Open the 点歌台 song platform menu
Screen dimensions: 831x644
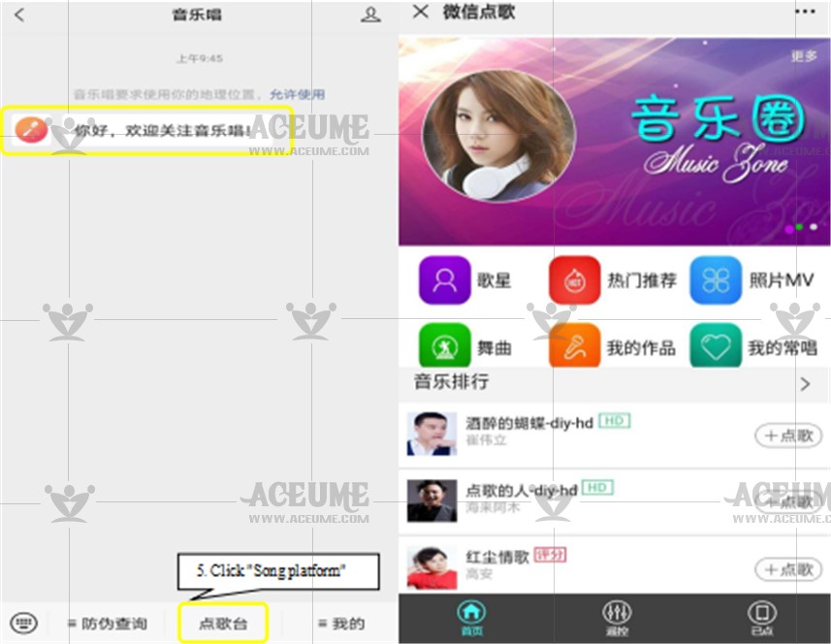pyautogui.click(x=223, y=624)
